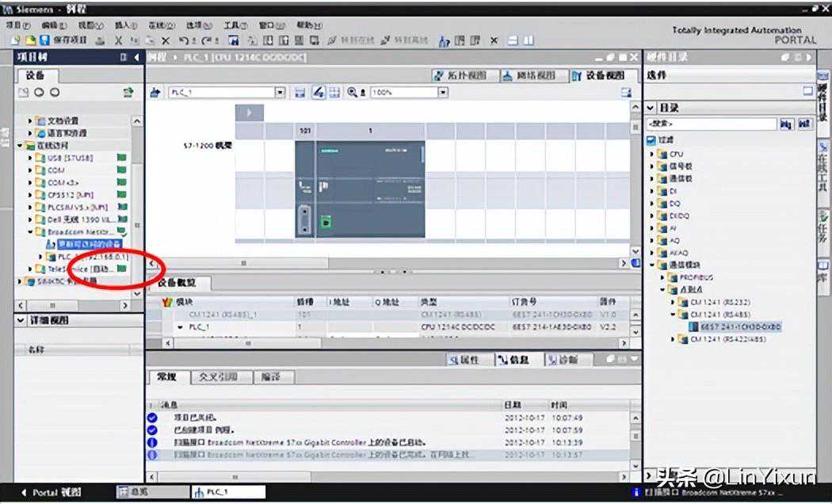Click the catalog search input field
Image resolution: width=832 pixels, height=504 pixels.
711,124
